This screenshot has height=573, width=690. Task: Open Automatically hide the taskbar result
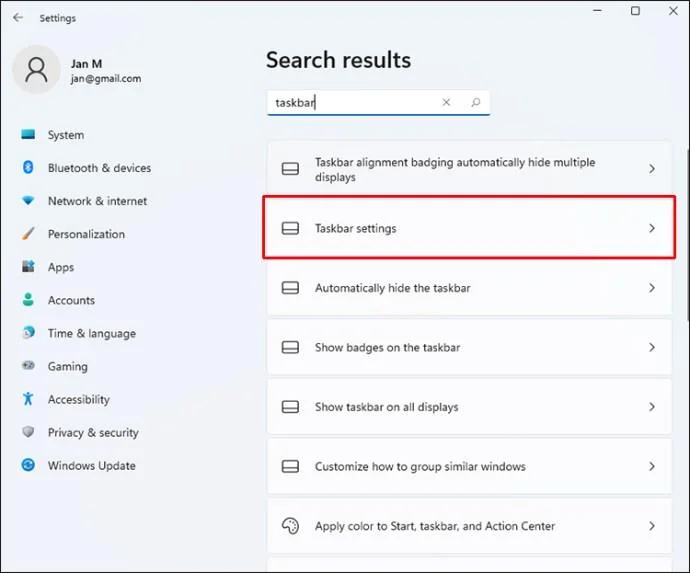click(469, 288)
